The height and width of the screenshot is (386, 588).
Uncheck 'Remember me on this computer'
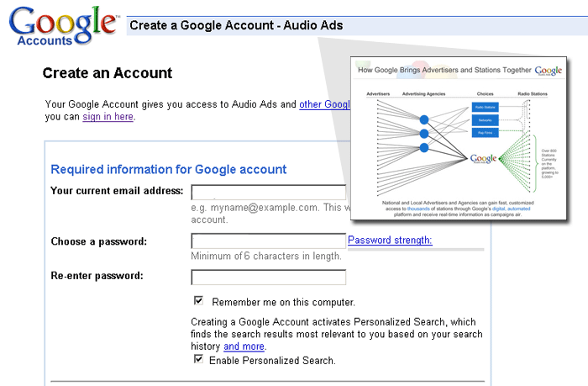click(x=199, y=300)
